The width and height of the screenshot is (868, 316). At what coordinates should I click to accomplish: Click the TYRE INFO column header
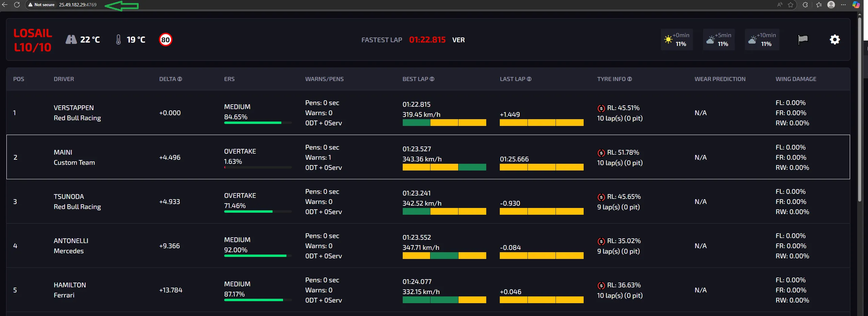pos(611,79)
